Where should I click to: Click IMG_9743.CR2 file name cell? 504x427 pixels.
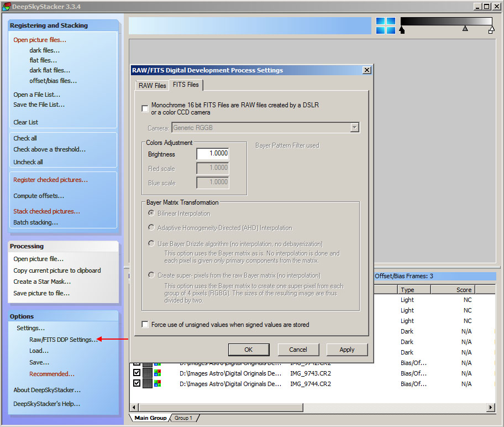(x=311, y=373)
